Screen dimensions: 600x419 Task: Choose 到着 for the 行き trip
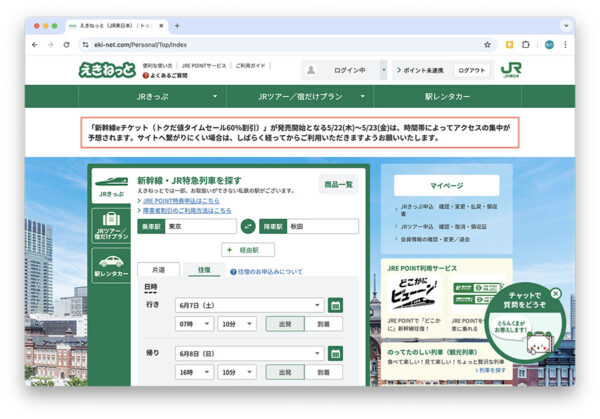(324, 324)
